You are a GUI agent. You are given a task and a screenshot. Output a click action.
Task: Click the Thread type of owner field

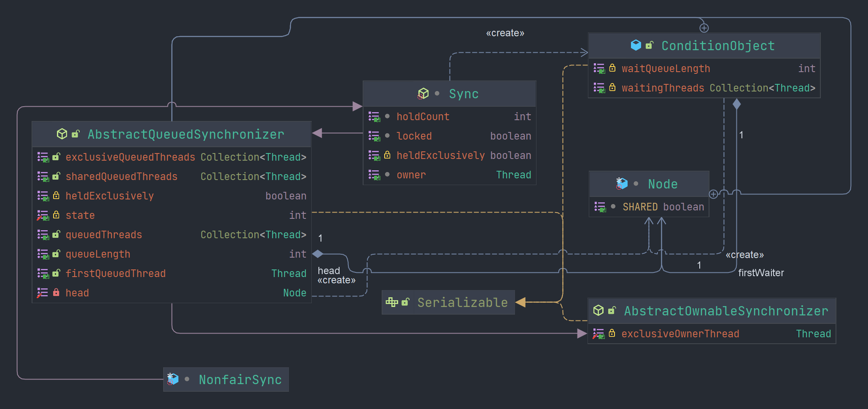(514, 175)
